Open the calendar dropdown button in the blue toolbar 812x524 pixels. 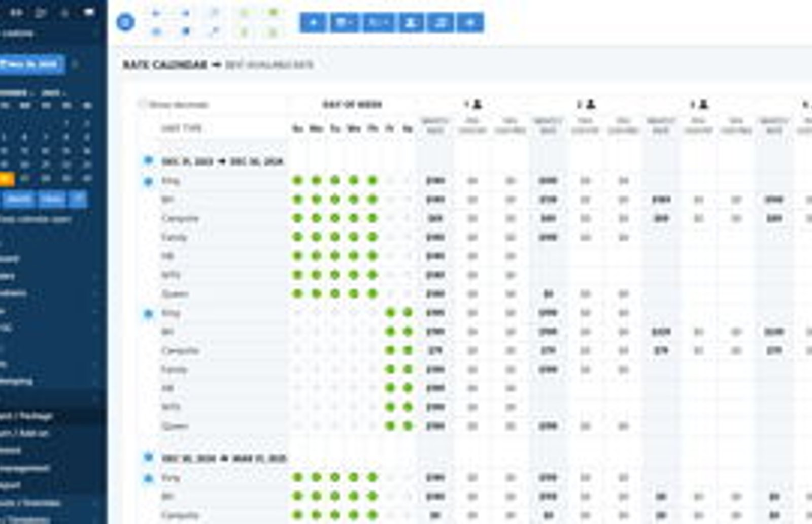345,22
